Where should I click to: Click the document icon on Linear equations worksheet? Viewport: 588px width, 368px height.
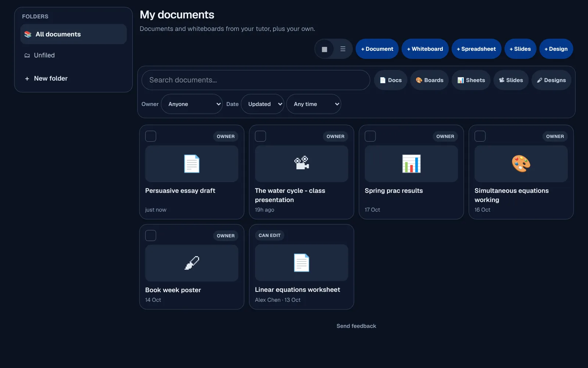pyautogui.click(x=302, y=263)
